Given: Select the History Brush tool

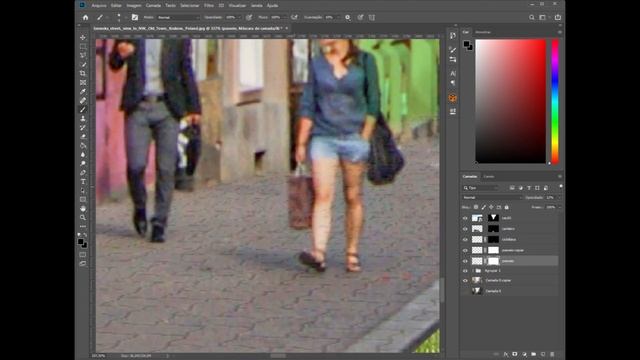Looking at the screenshot, I should tap(83, 127).
